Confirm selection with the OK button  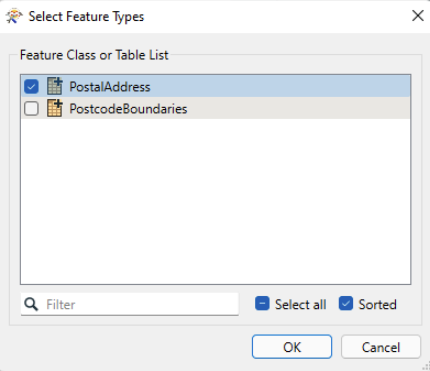tap(292, 347)
